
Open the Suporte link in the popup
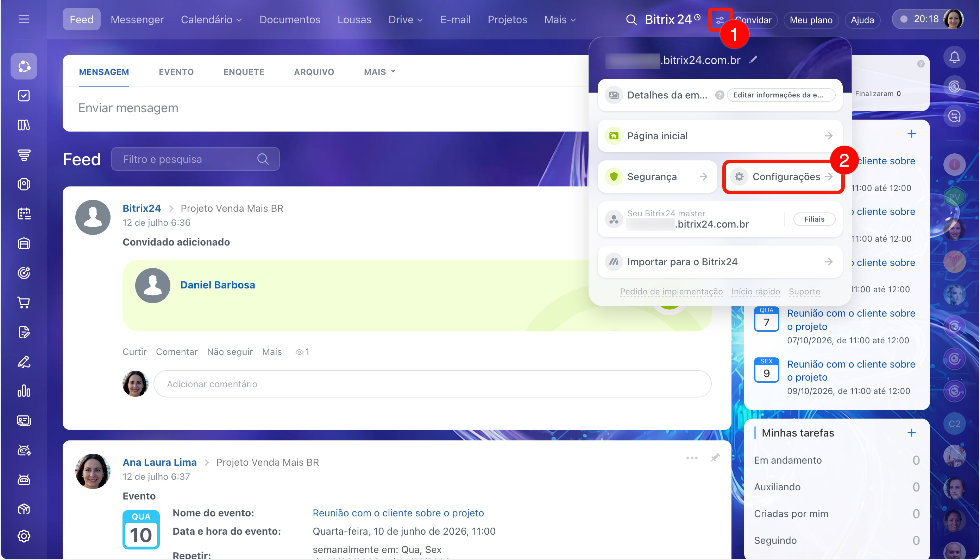[804, 292]
